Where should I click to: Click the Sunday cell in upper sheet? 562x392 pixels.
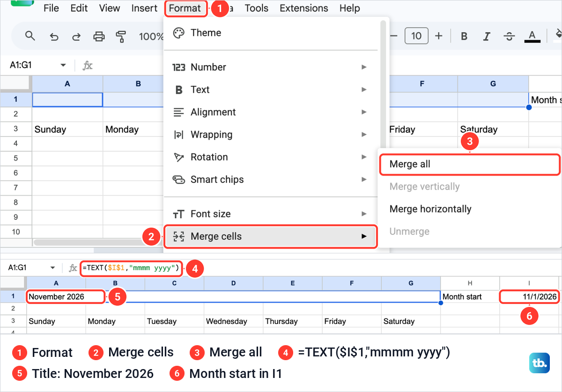(x=67, y=129)
